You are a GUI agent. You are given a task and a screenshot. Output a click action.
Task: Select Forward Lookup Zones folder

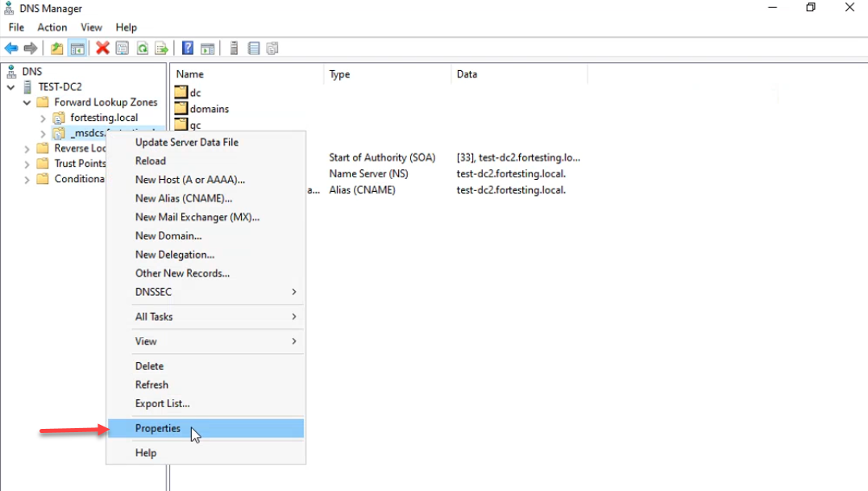pos(106,102)
